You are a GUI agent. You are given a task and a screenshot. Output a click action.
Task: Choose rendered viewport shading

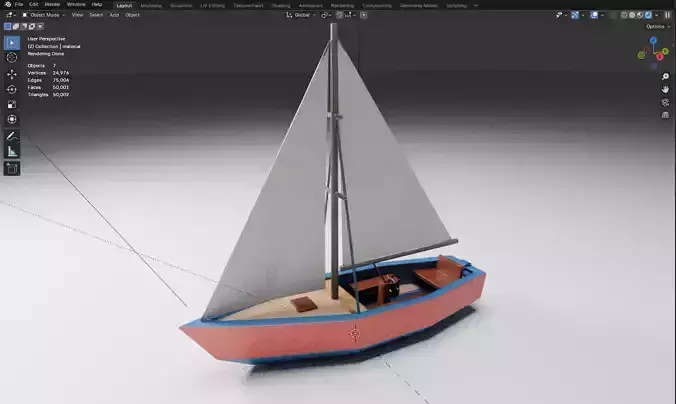coord(648,15)
